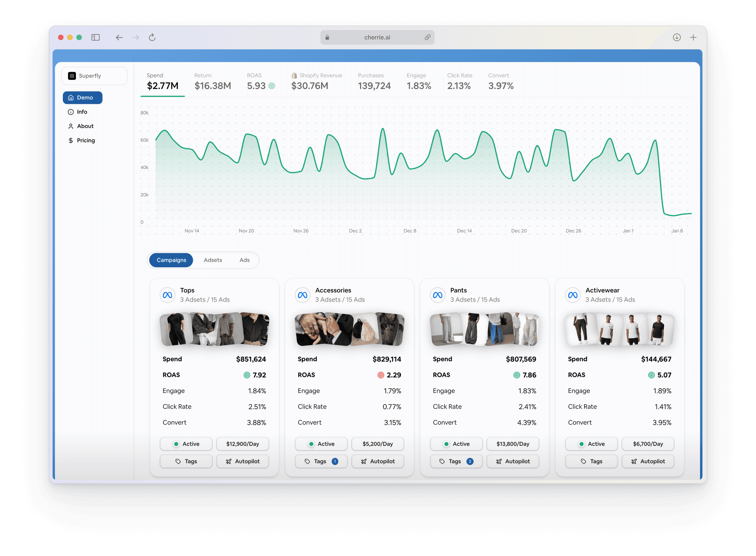
Task: Toggle Active status on the Activewear campaign
Action: [591, 444]
